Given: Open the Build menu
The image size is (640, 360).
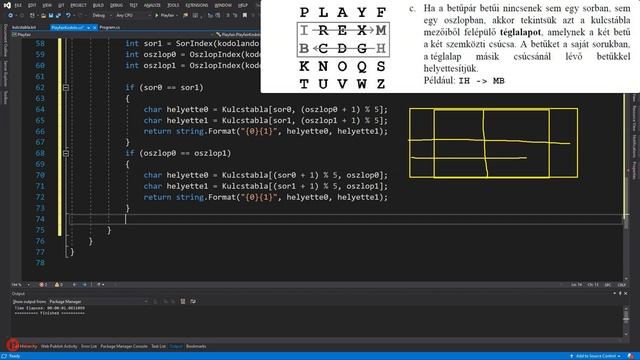Looking at the screenshot, I should 98,5.
